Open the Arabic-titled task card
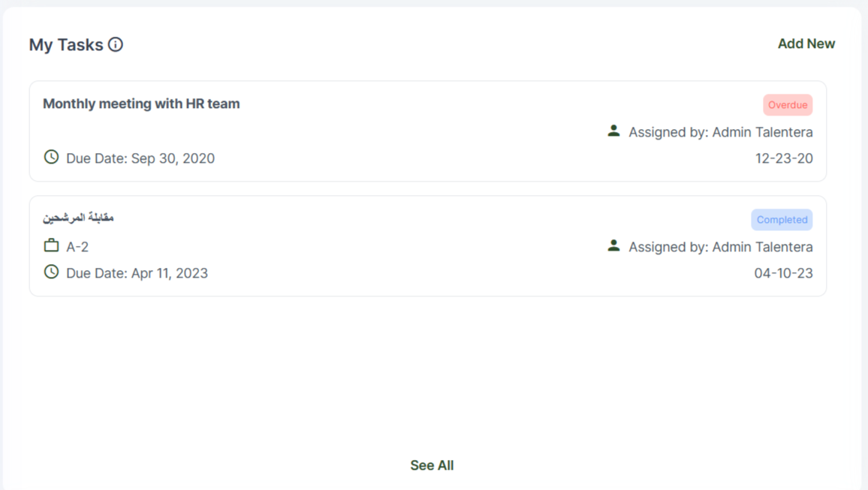This screenshot has height=490, width=868. pyautogui.click(x=78, y=218)
